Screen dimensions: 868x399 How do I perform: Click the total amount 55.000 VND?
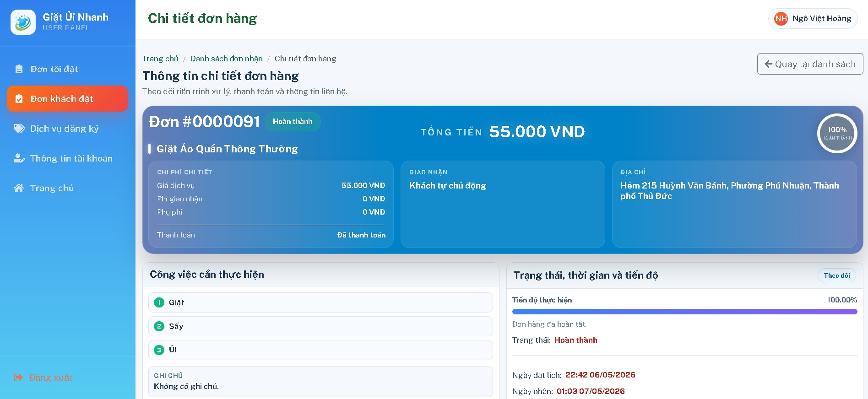(537, 132)
